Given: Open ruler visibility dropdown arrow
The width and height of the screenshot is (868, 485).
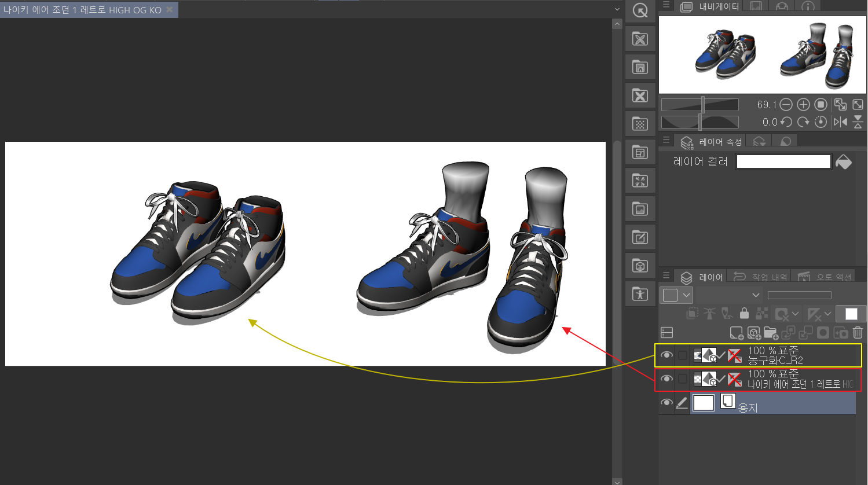Looking at the screenshot, I should tap(828, 314).
